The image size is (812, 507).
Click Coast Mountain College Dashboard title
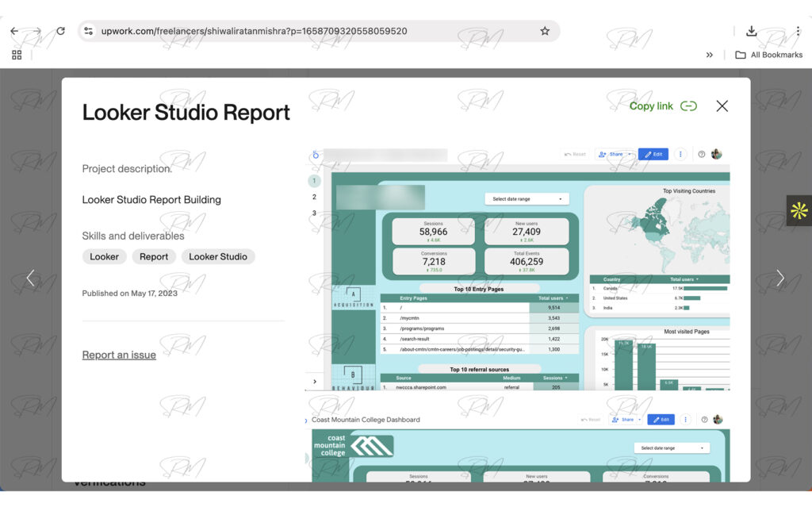point(366,420)
